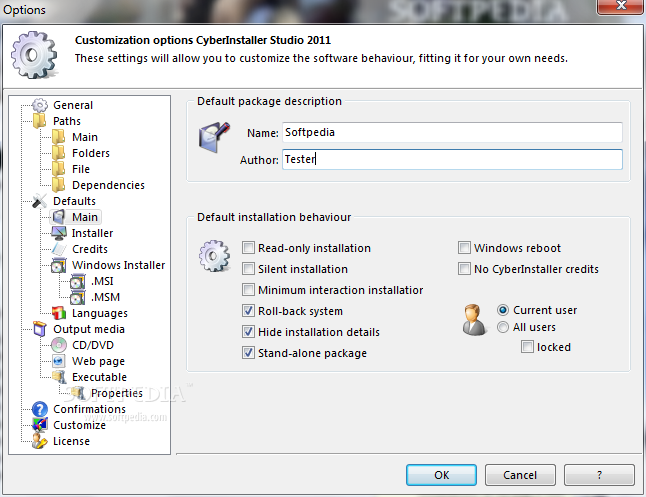Click into the Name text field
The height and width of the screenshot is (497, 646).
click(452, 133)
